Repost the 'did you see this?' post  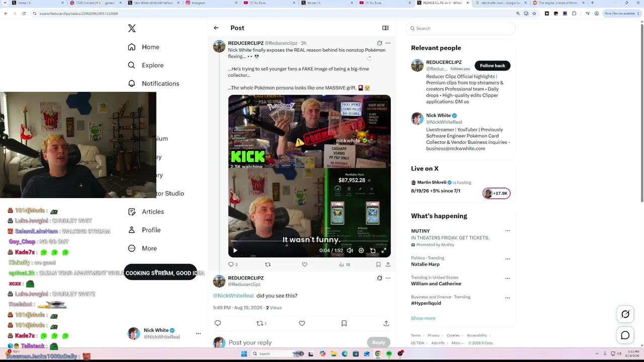[x=262, y=323]
